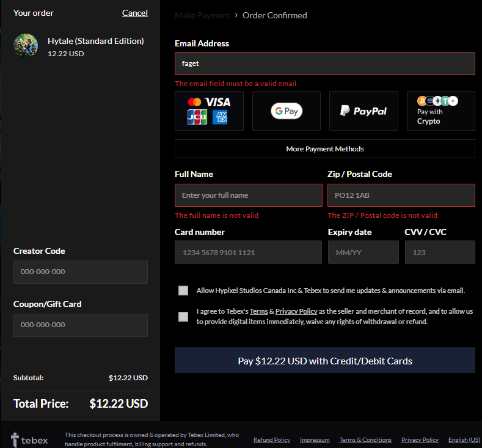Click the Subtotal $12.22 USD value

point(128,378)
